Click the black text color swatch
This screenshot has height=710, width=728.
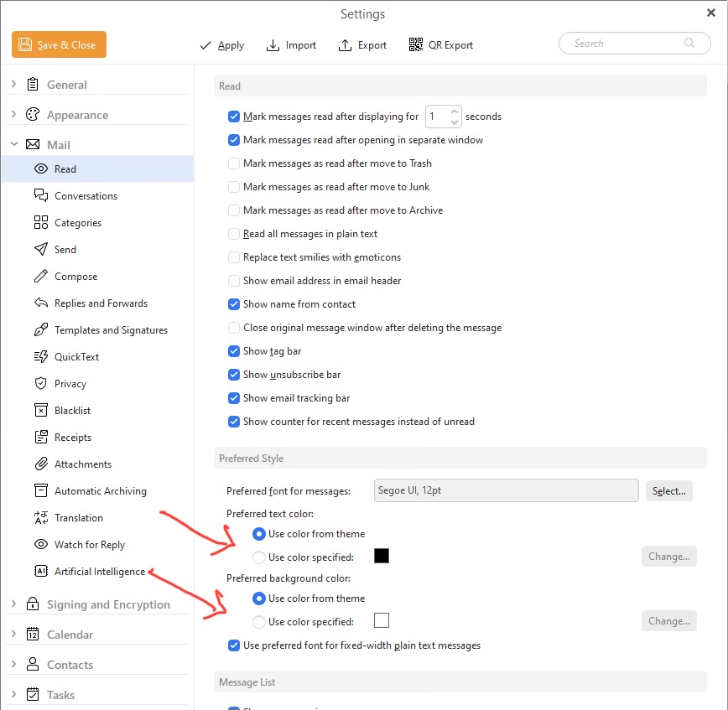click(x=382, y=556)
